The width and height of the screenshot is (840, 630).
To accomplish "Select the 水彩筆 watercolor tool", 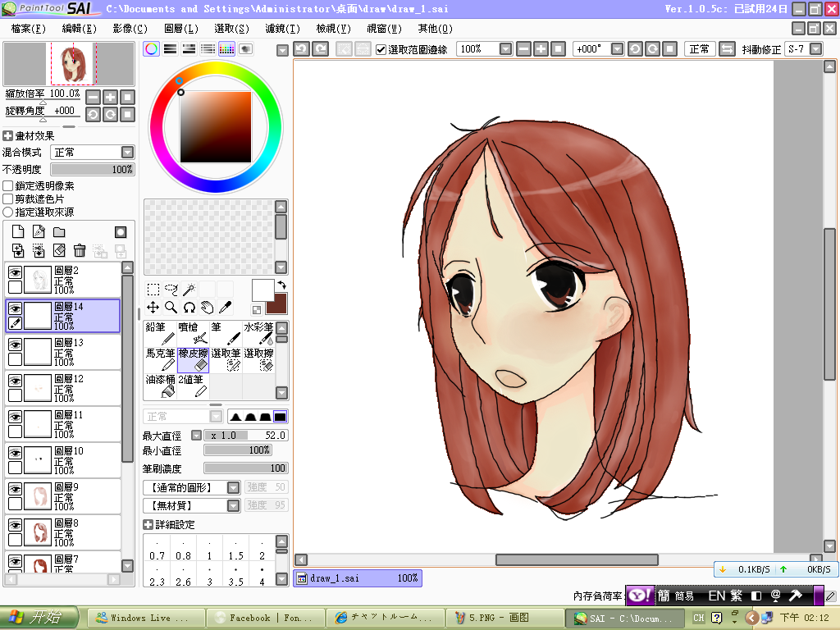I will [258, 333].
